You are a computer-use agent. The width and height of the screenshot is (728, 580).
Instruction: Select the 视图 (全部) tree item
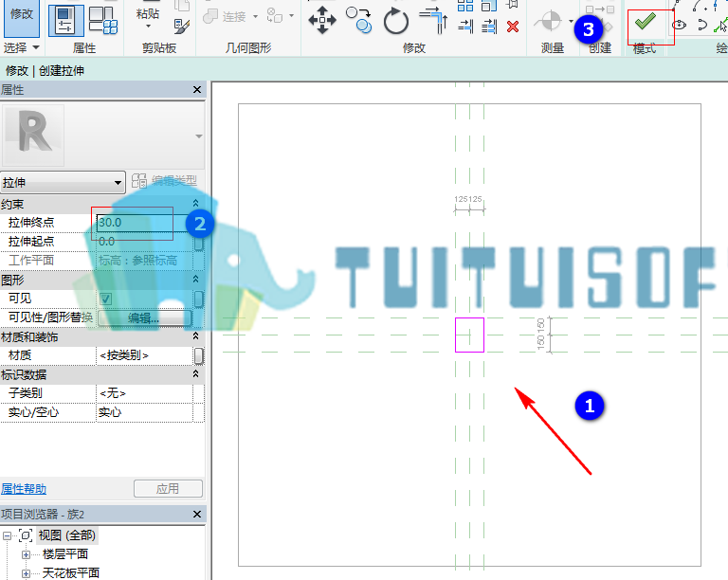point(67,535)
